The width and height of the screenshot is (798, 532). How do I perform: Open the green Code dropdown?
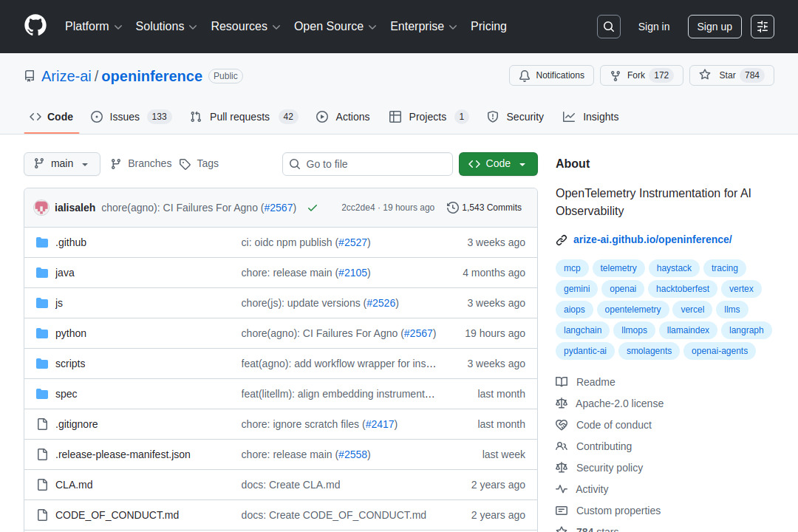coord(498,164)
